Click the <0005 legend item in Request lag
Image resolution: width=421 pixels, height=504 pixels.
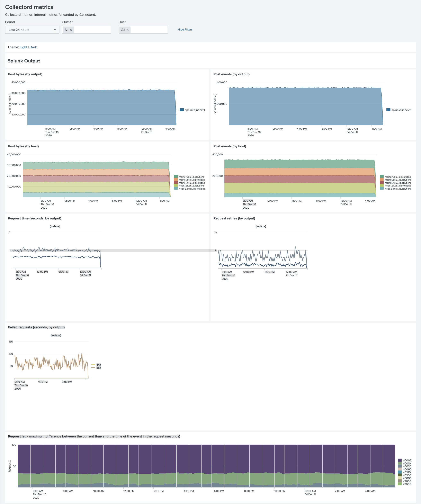click(x=404, y=460)
